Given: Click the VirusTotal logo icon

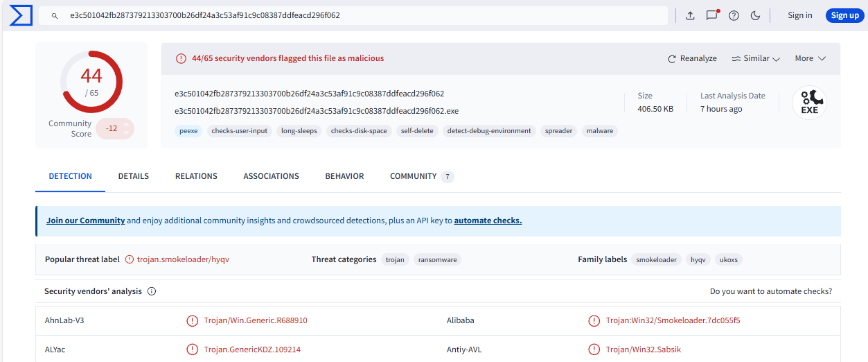Looking at the screenshot, I should click(21, 15).
